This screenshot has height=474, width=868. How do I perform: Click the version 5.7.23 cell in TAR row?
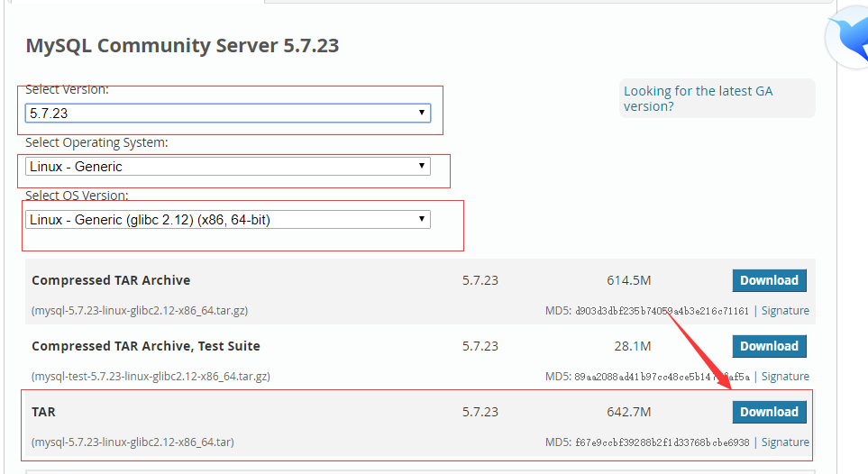[x=480, y=412]
